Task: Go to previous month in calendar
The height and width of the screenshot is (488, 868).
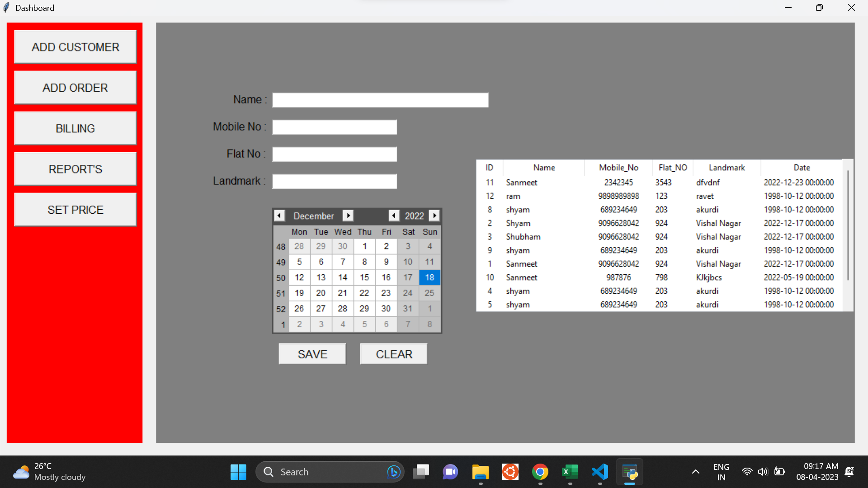Action: pyautogui.click(x=279, y=216)
